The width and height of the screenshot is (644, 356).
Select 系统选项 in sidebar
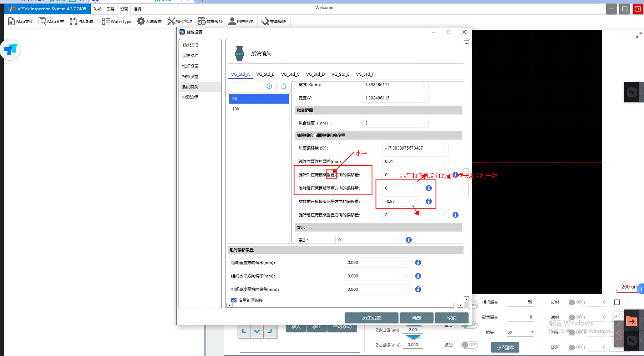pos(200,45)
